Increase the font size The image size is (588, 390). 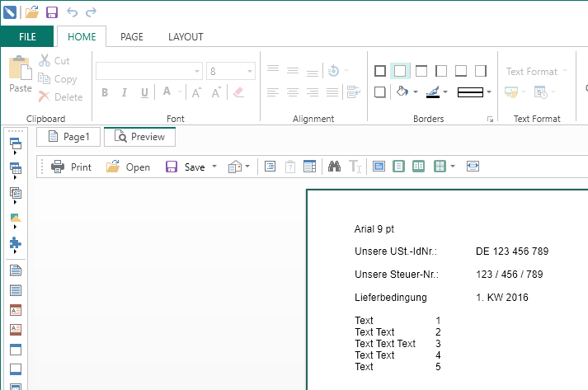click(x=196, y=92)
